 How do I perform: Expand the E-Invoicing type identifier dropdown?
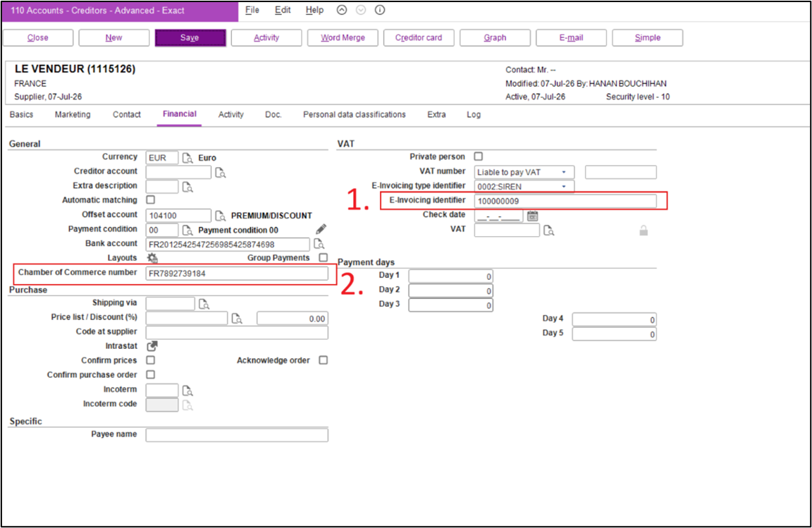[x=565, y=187]
